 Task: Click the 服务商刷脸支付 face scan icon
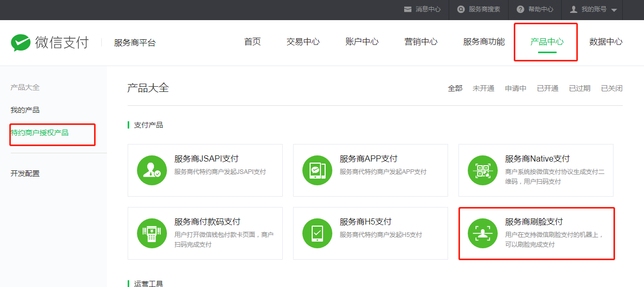click(483, 233)
